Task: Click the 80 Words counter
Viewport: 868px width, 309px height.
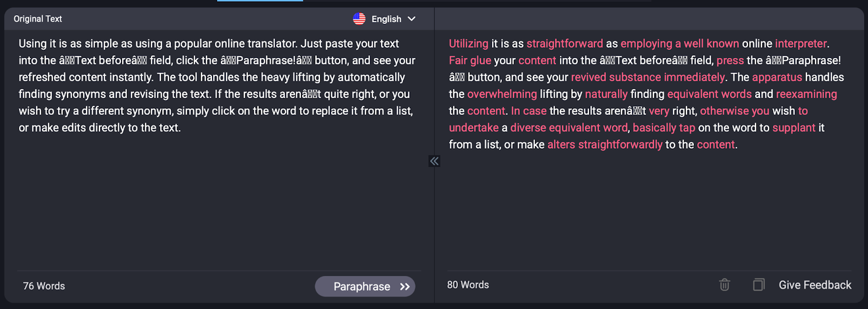Action: pyautogui.click(x=468, y=285)
